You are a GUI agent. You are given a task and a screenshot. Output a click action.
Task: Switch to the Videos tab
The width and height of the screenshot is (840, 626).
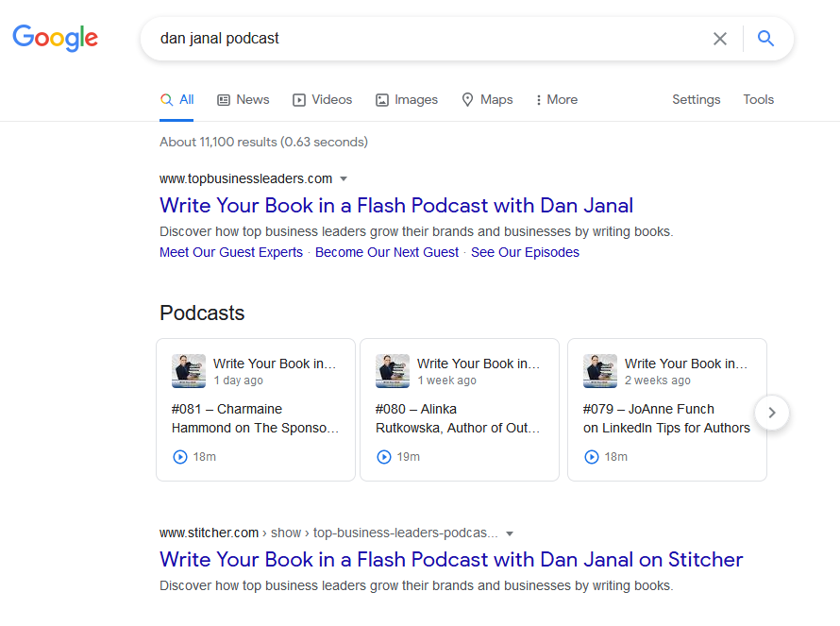322,100
